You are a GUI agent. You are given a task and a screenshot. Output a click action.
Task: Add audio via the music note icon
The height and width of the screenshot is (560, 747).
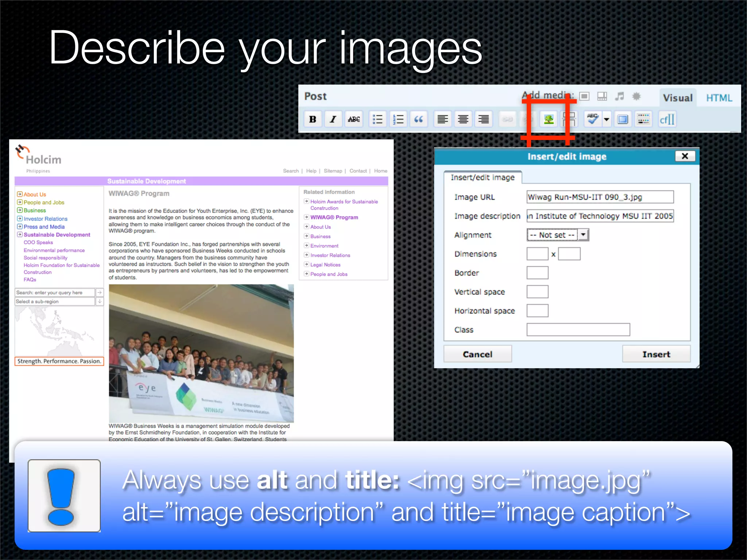coord(619,96)
